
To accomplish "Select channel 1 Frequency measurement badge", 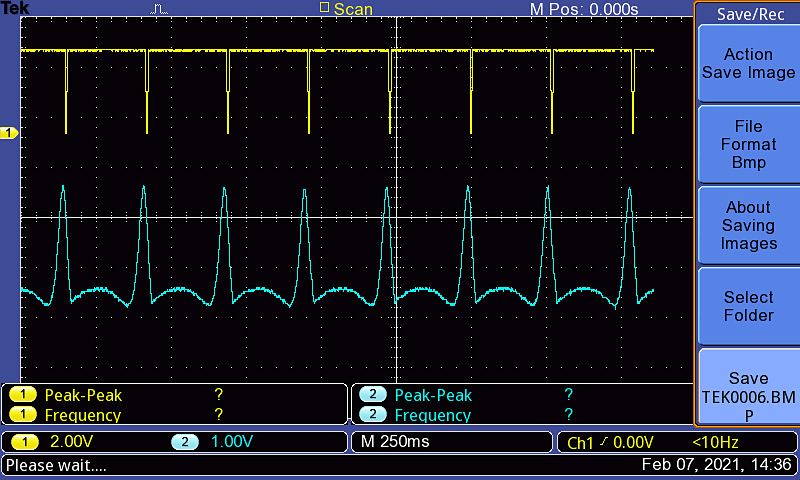I will (20, 415).
